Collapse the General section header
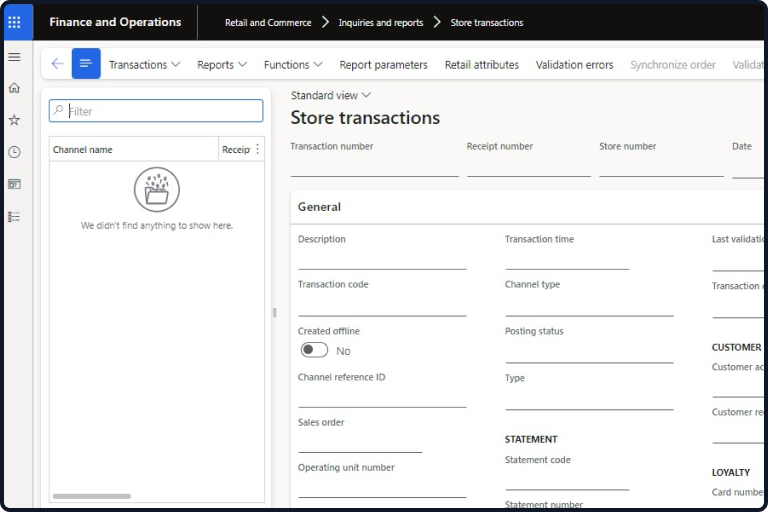 coord(319,207)
